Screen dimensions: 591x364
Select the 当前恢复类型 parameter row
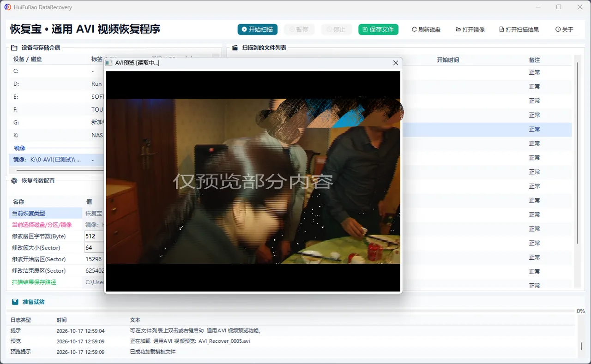[56, 213]
